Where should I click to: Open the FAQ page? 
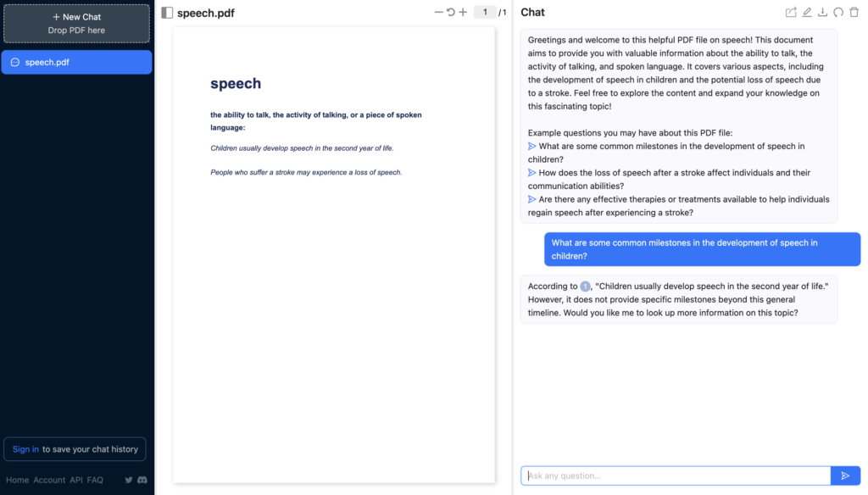95,480
